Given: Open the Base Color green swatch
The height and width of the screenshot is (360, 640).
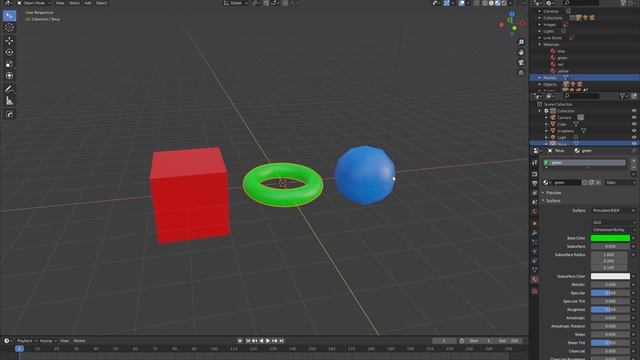Looking at the screenshot, I should coord(610,238).
